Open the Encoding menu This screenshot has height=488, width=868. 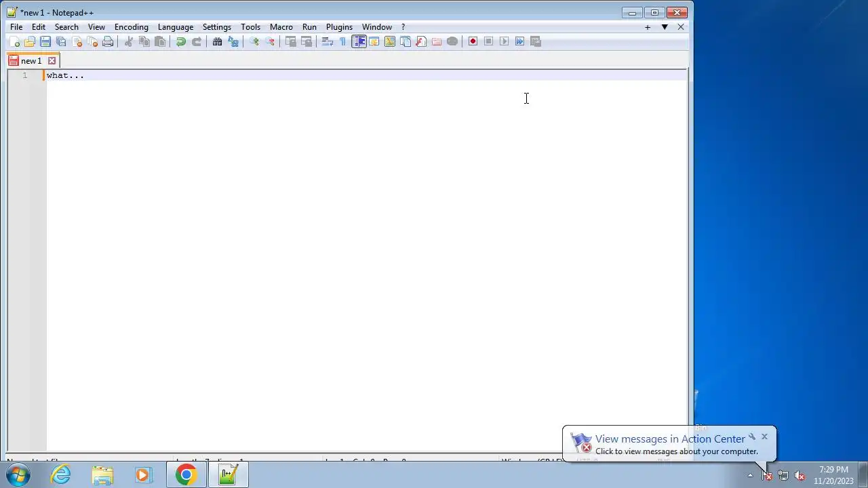[132, 27]
